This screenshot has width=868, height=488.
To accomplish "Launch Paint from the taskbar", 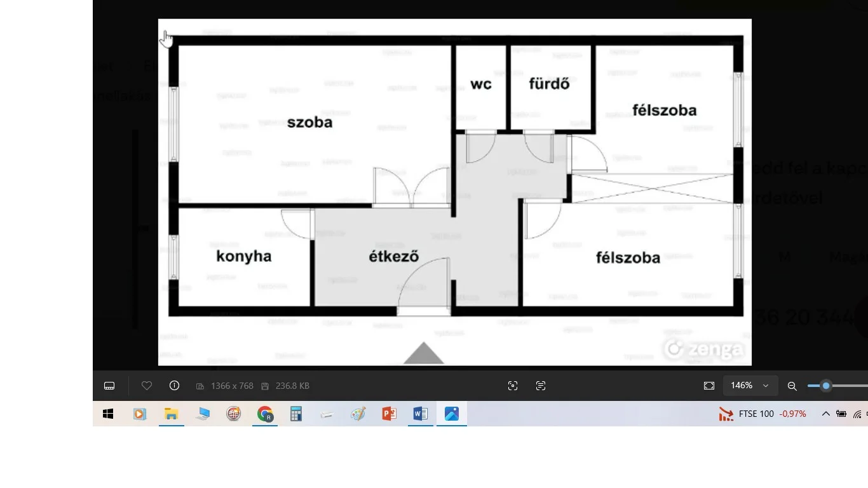I will pos(358,414).
